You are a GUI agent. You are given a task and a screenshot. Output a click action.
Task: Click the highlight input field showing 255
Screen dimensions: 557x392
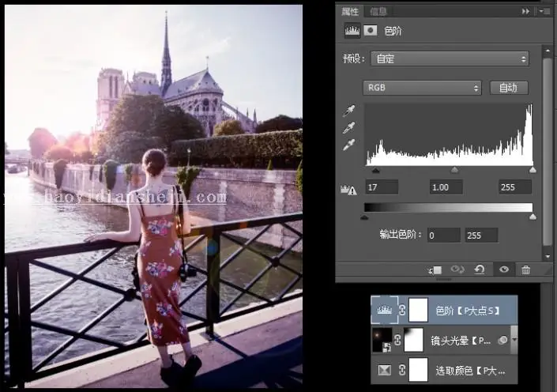pos(515,187)
